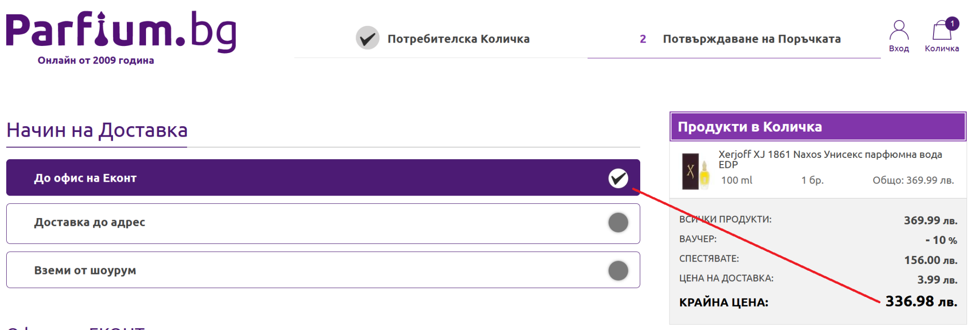This screenshot has height=330, width=980.
Task: Click the Количка link label
Action: click(942, 49)
